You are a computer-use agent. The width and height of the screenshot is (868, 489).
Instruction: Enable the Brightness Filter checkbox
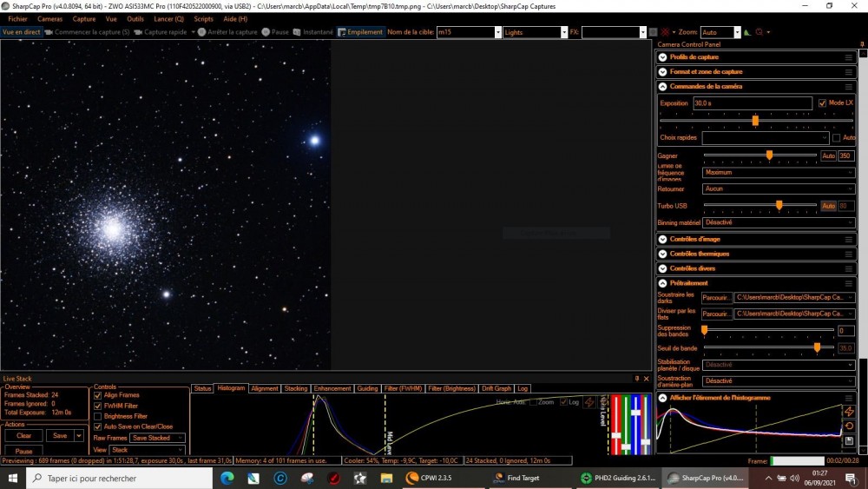(x=98, y=416)
